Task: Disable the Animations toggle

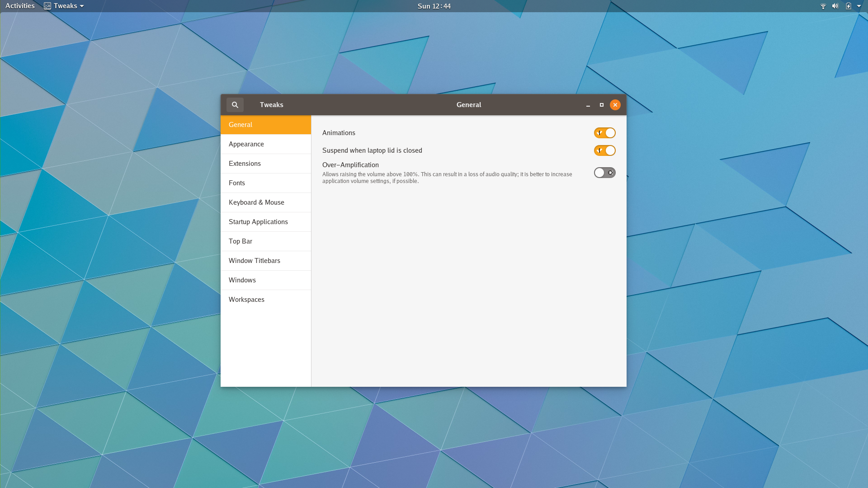Action: (x=605, y=132)
